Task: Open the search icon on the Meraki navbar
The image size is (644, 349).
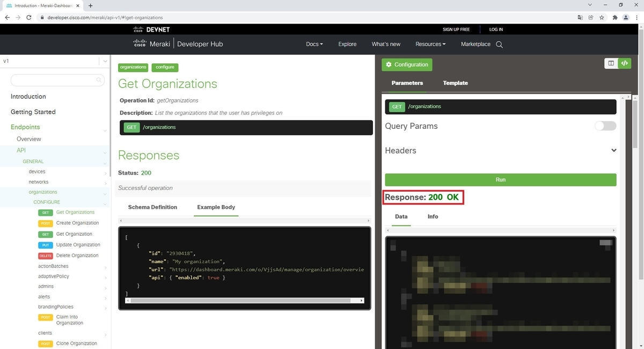Action: (x=499, y=45)
